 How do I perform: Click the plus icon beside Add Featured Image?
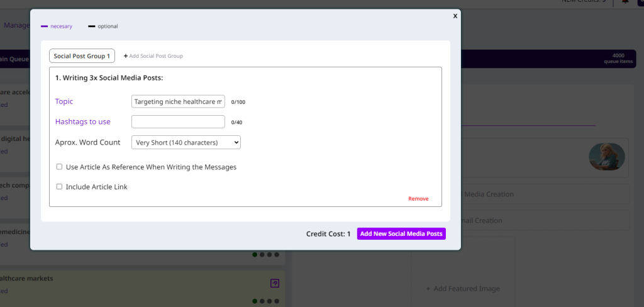click(x=428, y=289)
